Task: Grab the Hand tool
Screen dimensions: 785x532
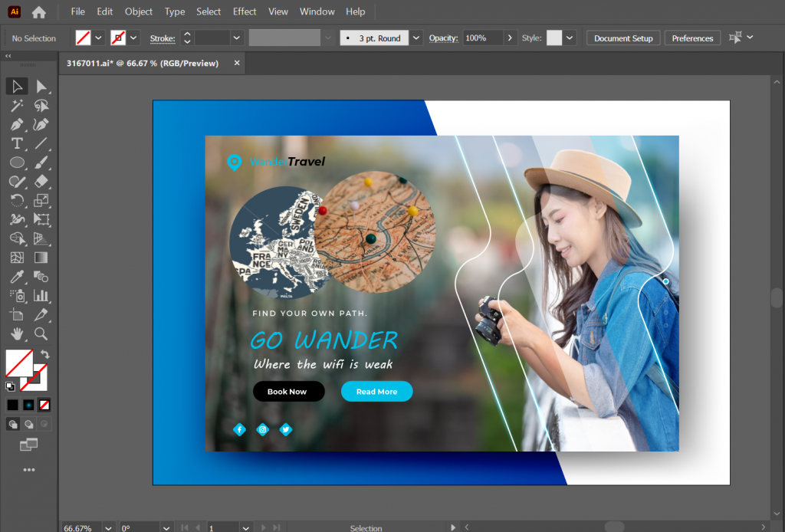Action: click(17, 334)
